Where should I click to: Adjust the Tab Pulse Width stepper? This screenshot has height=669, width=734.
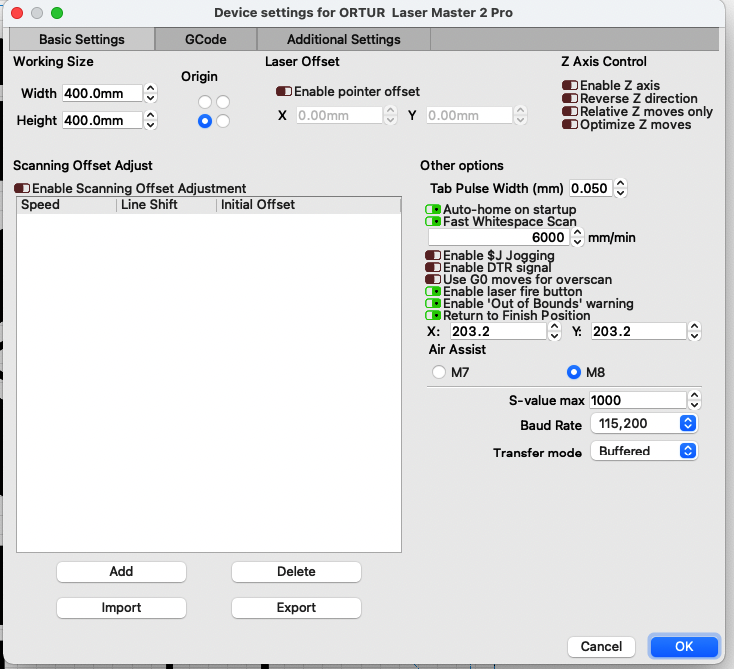click(620, 188)
